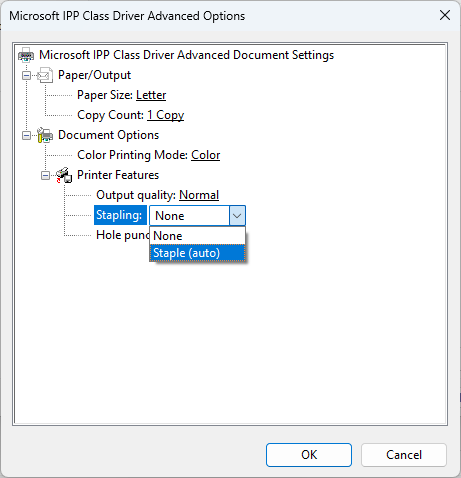Viewport: 461px width, 478px height.
Task: Select the Stapling label row
Action: 120,215
